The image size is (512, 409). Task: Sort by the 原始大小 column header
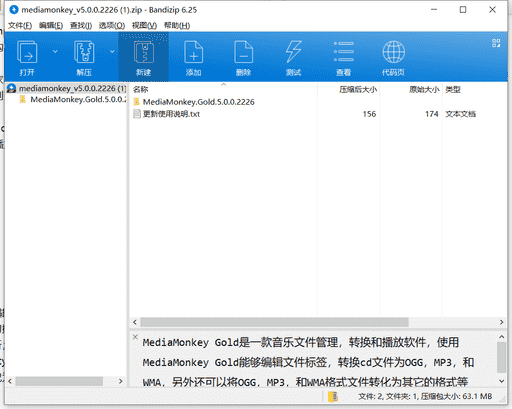coord(411,89)
